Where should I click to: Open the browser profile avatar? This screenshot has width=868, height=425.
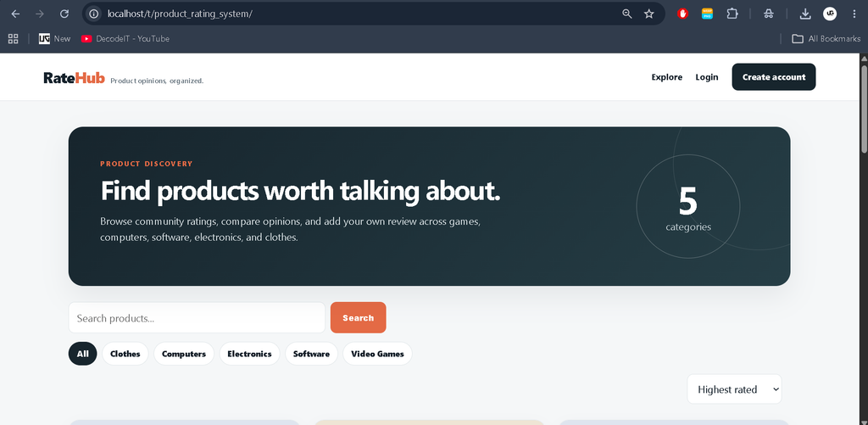830,14
